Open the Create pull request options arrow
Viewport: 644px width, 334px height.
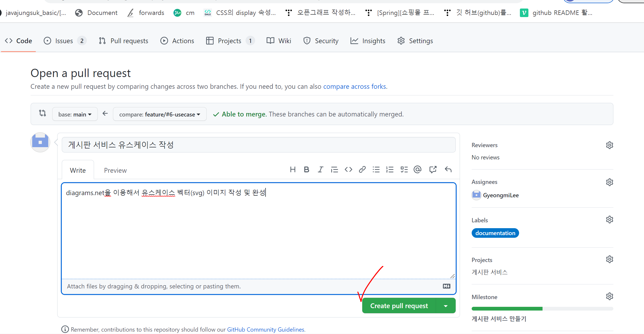[x=446, y=306]
